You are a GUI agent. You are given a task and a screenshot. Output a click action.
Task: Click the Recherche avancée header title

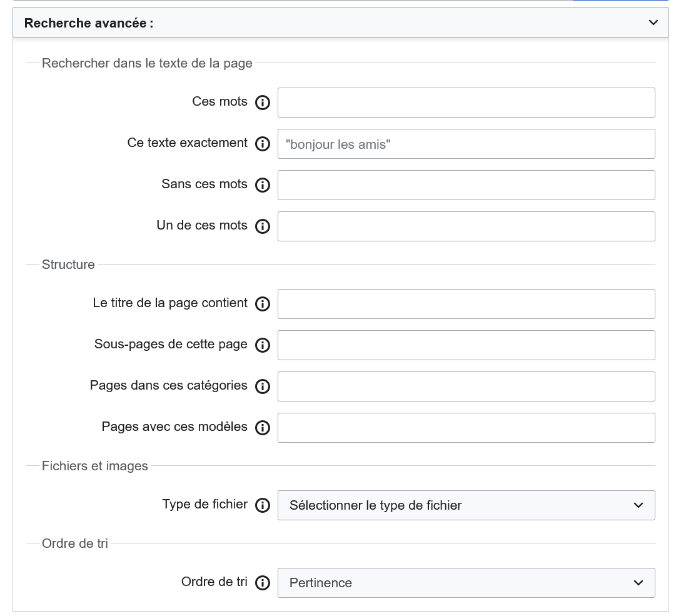tap(89, 23)
